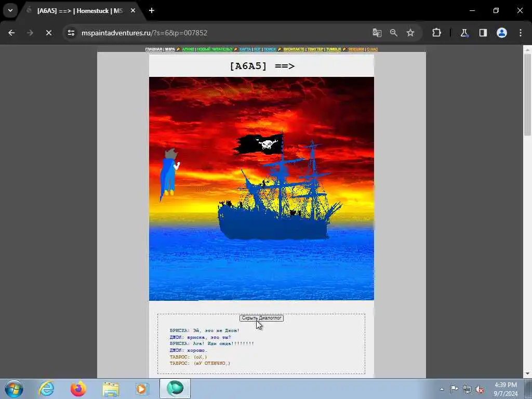
Task: Open Chrome Labs flask icon
Action: click(x=464, y=33)
